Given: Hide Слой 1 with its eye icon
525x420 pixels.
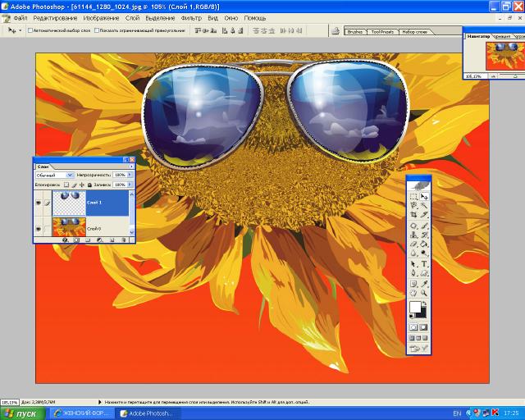Looking at the screenshot, I should [39, 203].
